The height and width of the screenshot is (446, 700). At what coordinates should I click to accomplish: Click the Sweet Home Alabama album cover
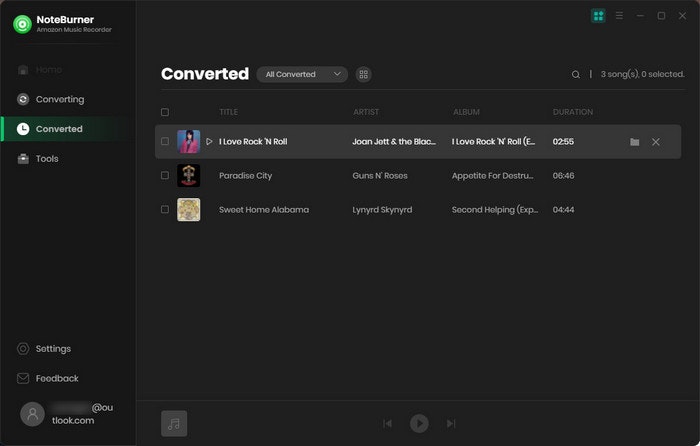(x=188, y=209)
